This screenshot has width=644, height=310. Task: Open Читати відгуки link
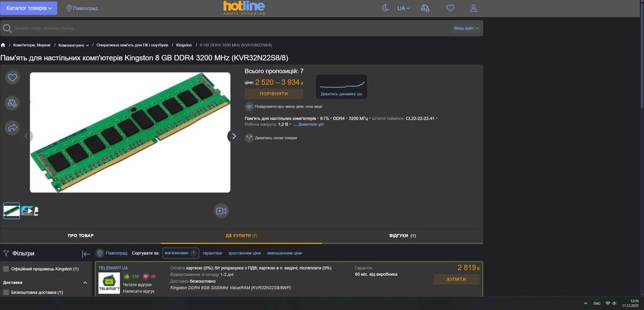point(137,284)
